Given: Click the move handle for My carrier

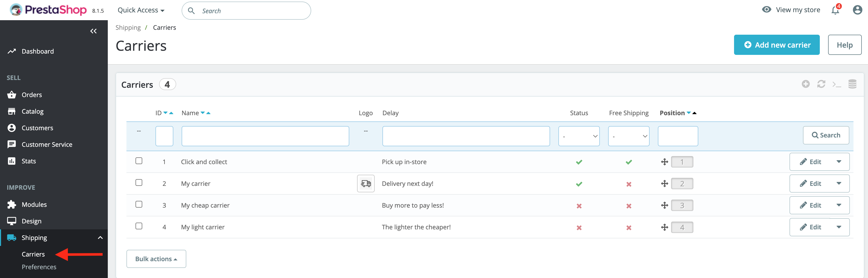Looking at the screenshot, I should click(x=665, y=184).
